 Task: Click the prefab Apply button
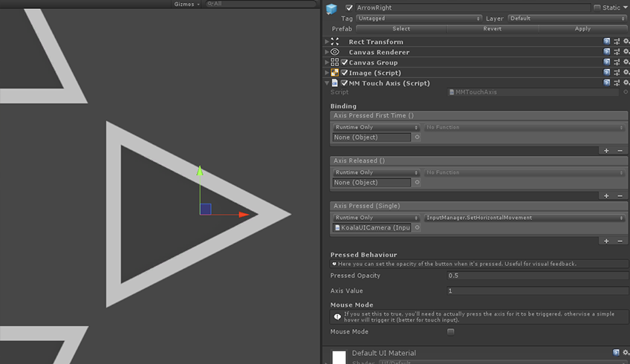click(582, 29)
